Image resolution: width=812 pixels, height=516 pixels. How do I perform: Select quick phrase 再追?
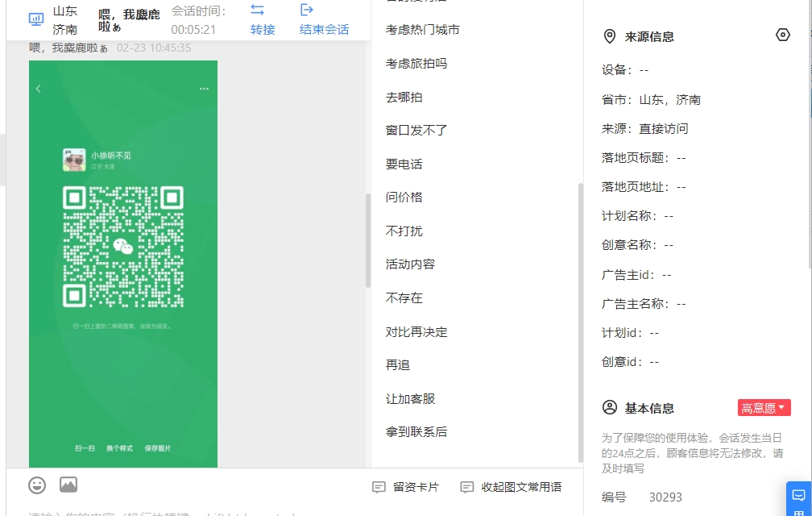coord(398,364)
